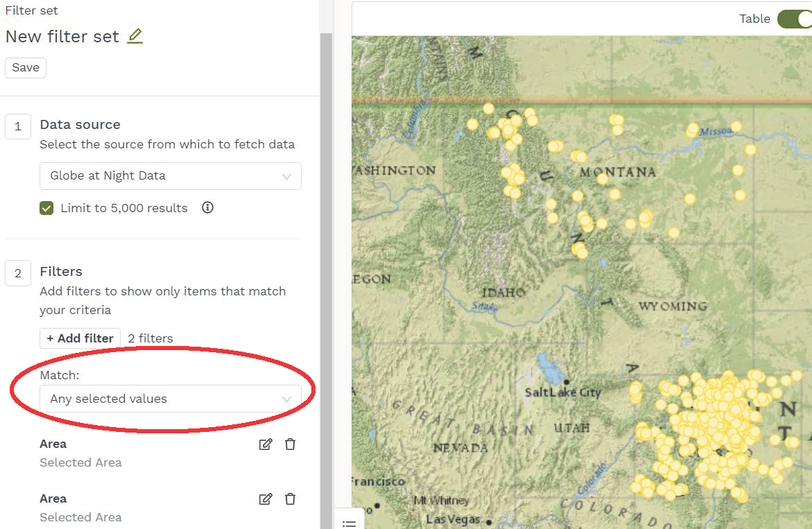
Task: Edit the first Area filter
Action: point(265,444)
